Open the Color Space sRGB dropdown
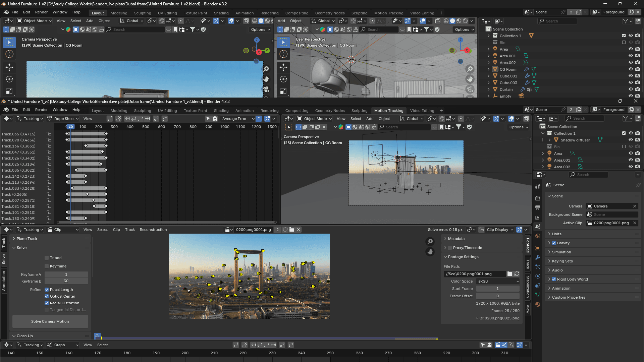This screenshot has width=644, height=362. (498, 281)
